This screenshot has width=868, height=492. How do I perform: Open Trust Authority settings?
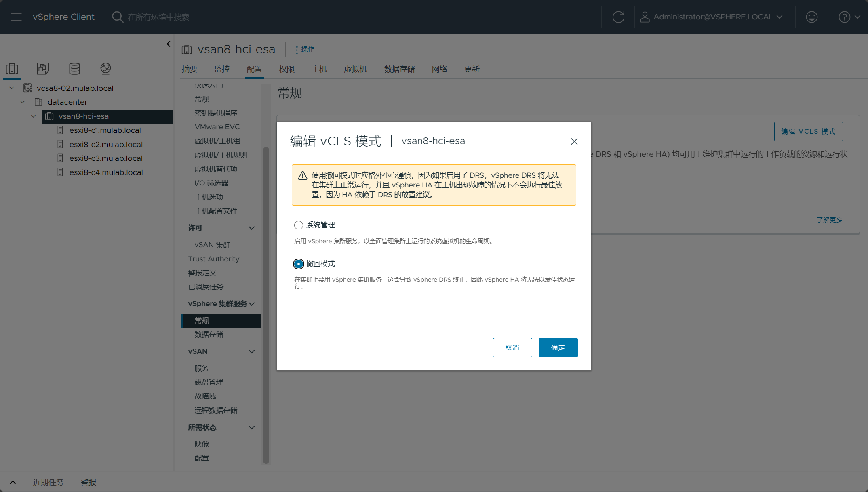(x=213, y=259)
